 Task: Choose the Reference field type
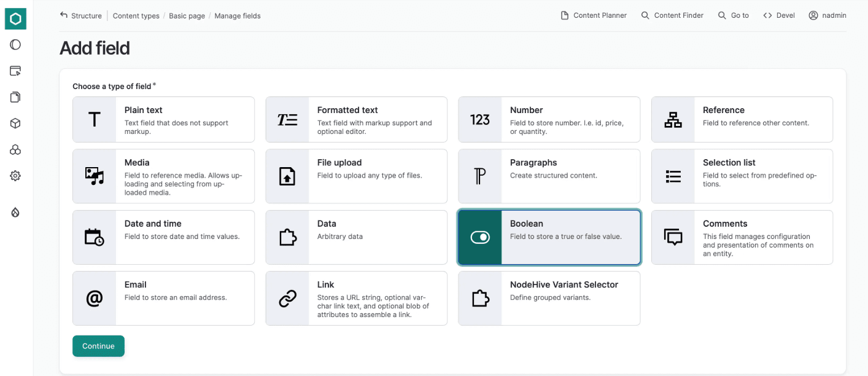[742, 119]
